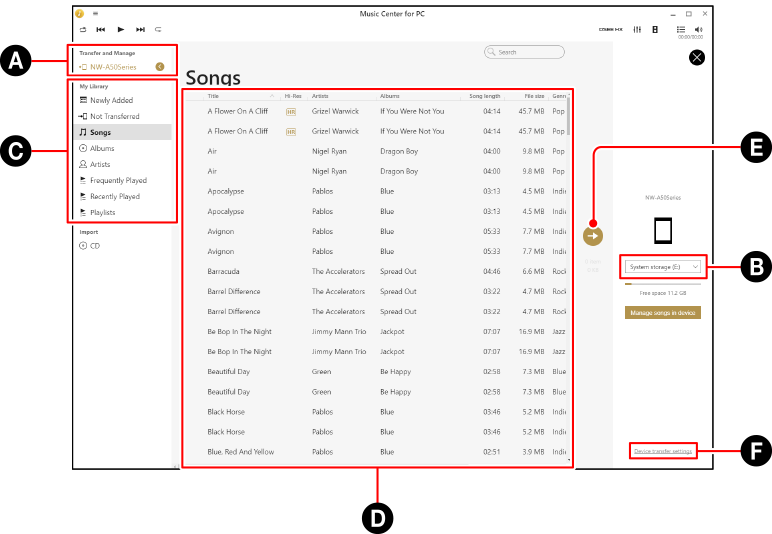
Task: Toggle the DSEE HX sound enhancement
Action: click(x=610, y=30)
